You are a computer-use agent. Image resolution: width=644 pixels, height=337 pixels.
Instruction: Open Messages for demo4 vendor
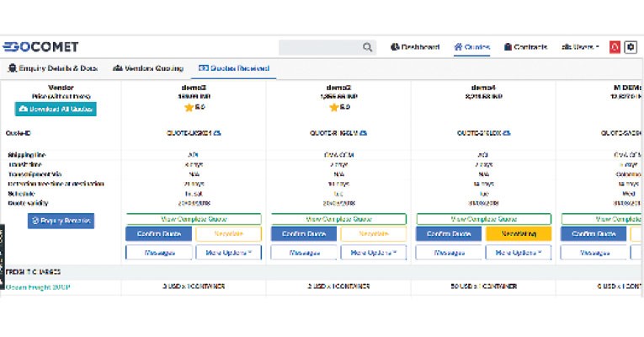(x=449, y=253)
